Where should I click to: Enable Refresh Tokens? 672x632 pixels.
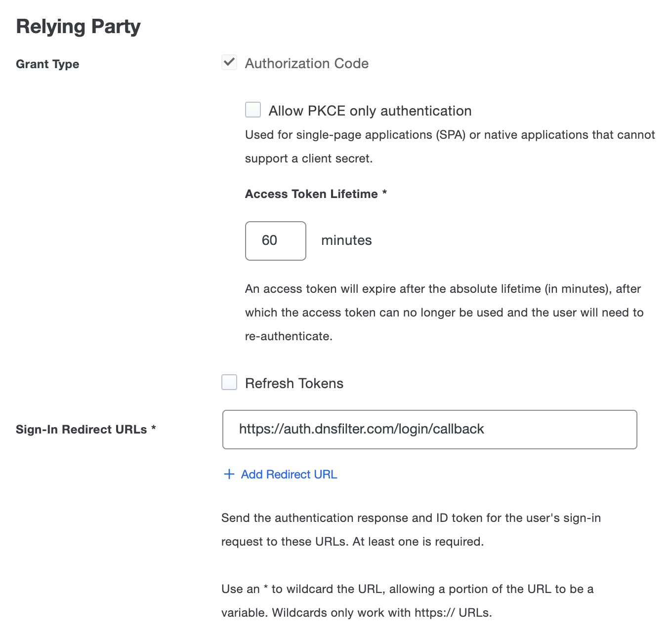point(229,382)
